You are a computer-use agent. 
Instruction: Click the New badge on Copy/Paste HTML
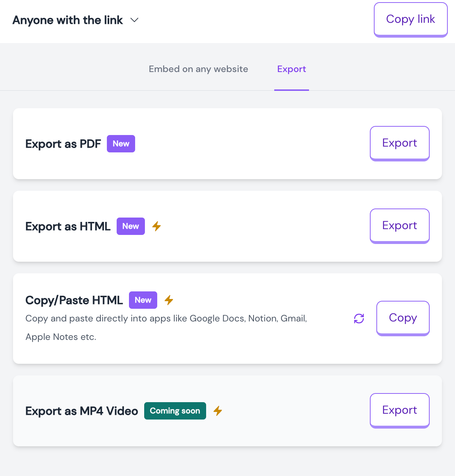coord(143,300)
